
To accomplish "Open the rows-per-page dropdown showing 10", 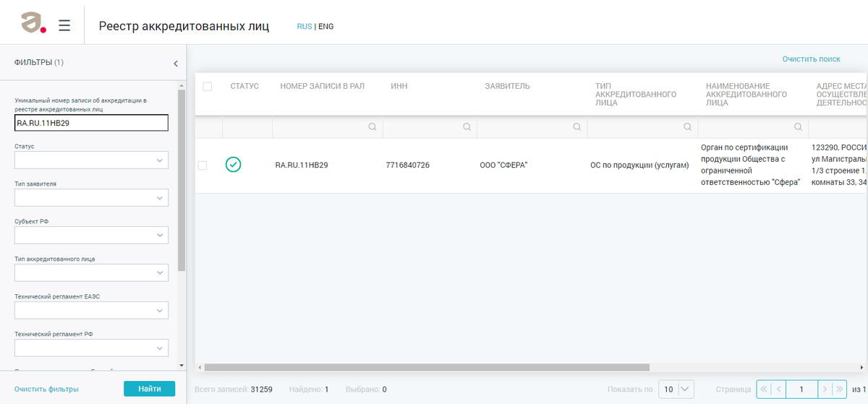I will (x=676, y=389).
